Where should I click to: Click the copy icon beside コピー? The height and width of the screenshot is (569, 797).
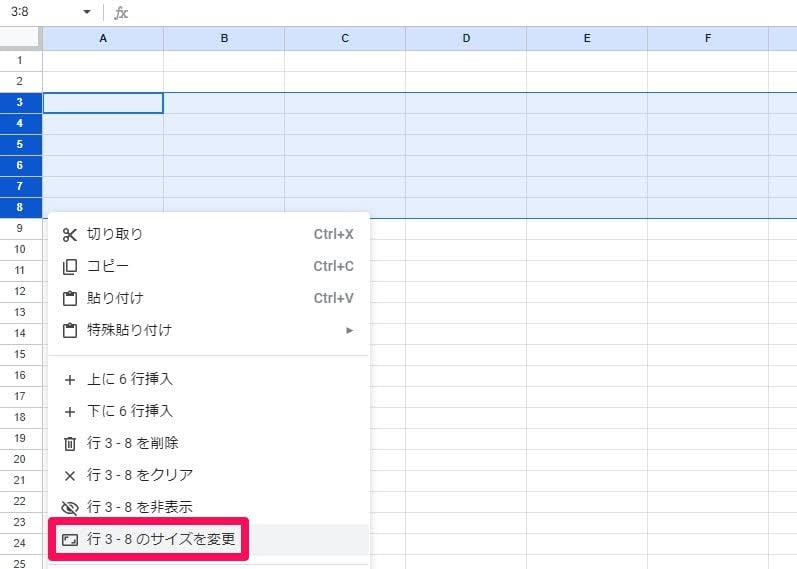pyautogui.click(x=70, y=266)
